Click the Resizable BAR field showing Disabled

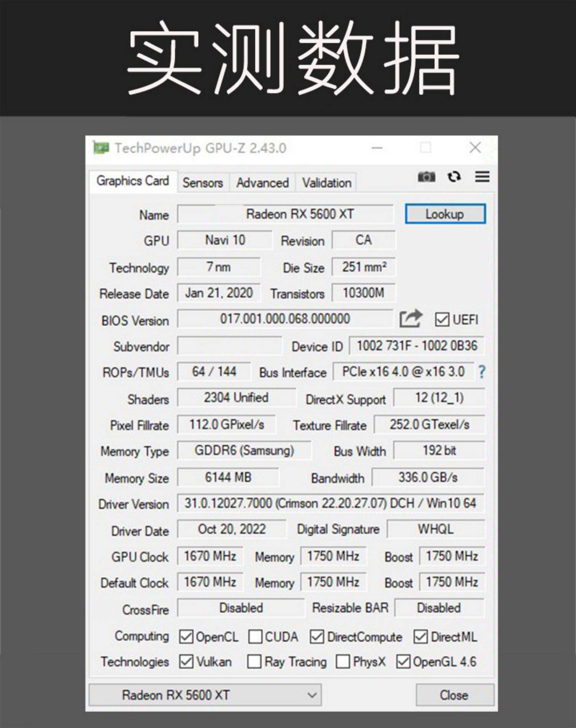pos(440,608)
